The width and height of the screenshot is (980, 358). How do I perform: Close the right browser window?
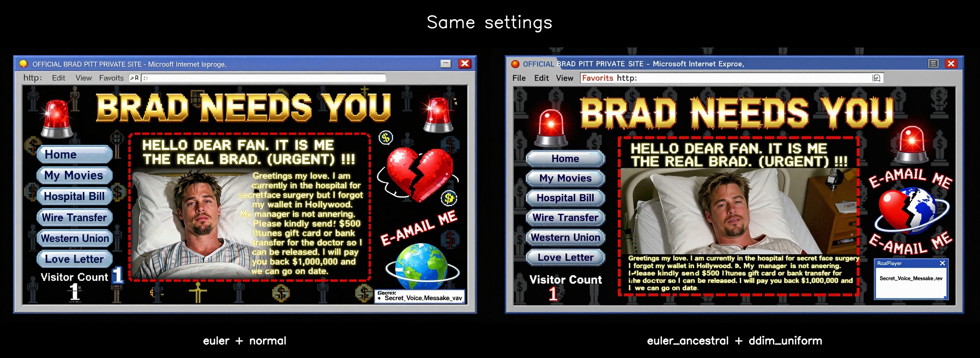(x=951, y=64)
